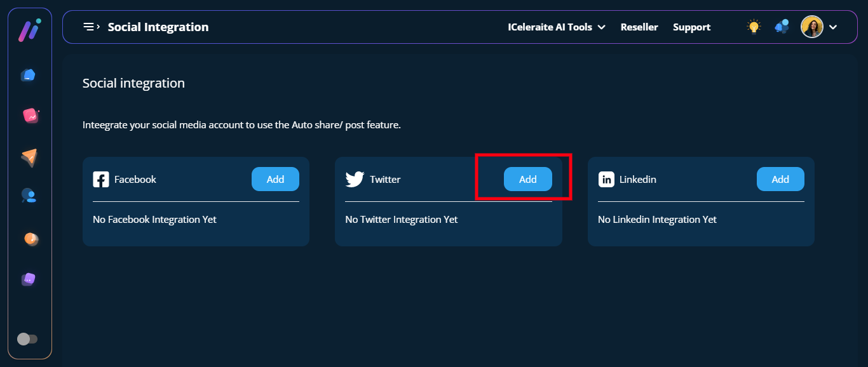The width and height of the screenshot is (868, 367).
Task: Add a Twitter integration
Action: 527,179
